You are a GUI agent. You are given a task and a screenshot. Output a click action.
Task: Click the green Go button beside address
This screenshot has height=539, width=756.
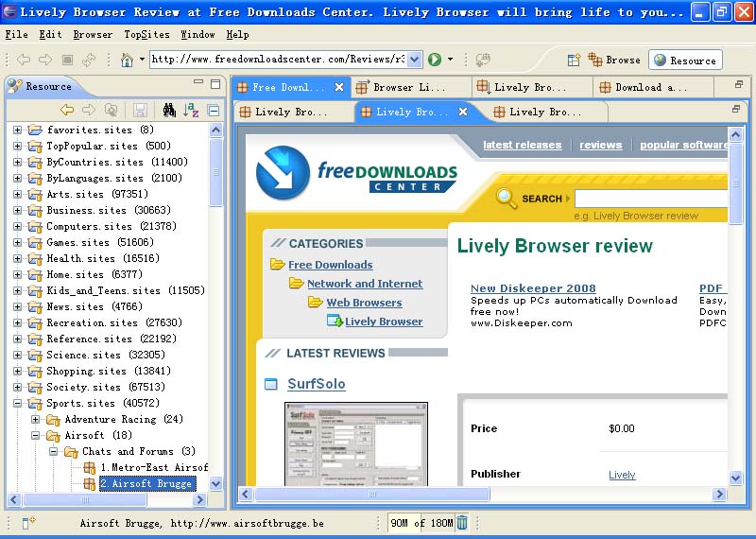tap(435, 60)
